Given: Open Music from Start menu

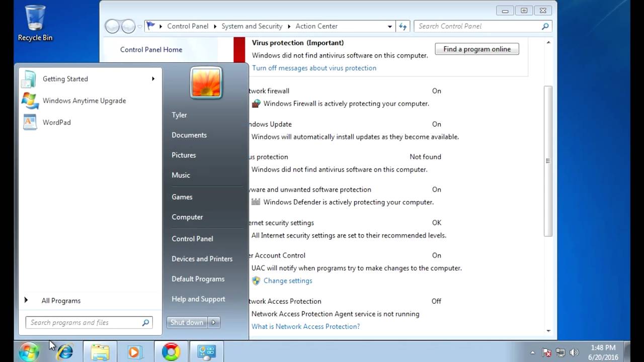Looking at the screenshot, I should point(181,175).
